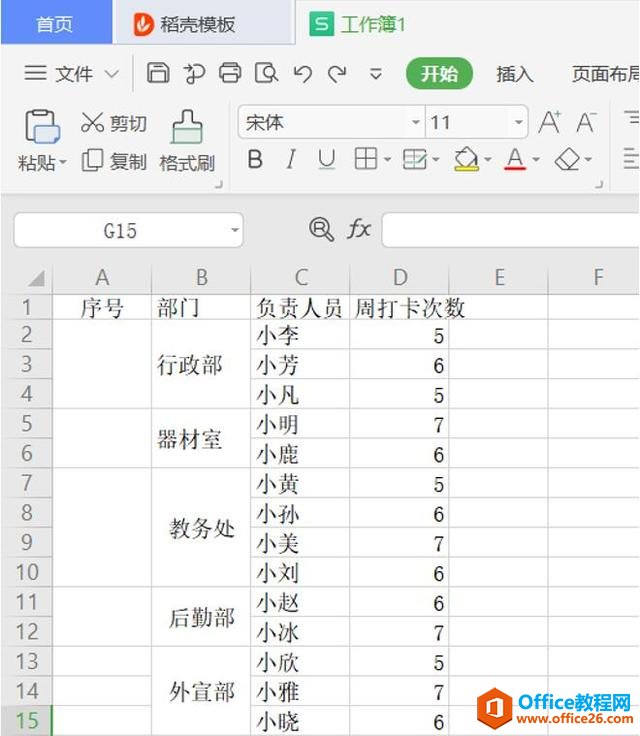640x736 pixels.
Task: Apply cell borders icon
Action: [366, 159]
